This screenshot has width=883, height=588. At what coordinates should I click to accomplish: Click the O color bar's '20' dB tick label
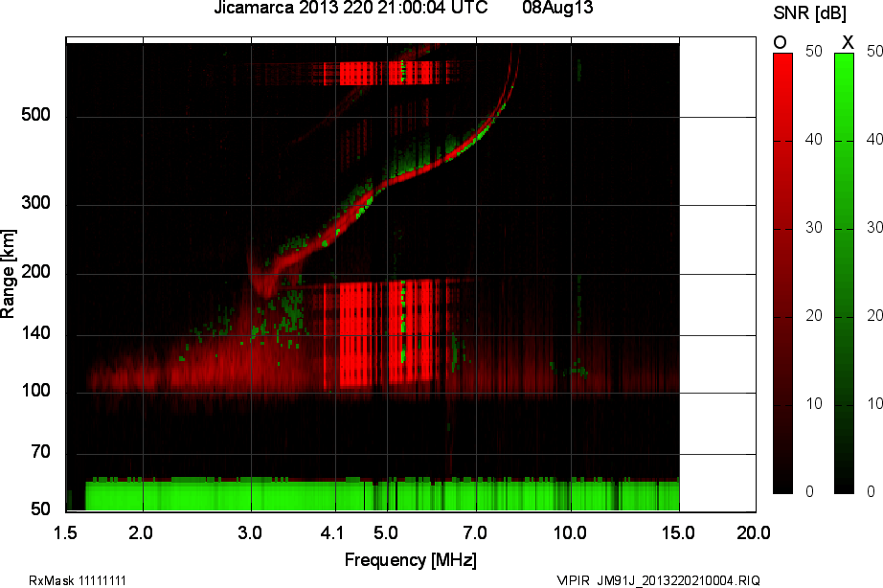[x=814, y=316]
